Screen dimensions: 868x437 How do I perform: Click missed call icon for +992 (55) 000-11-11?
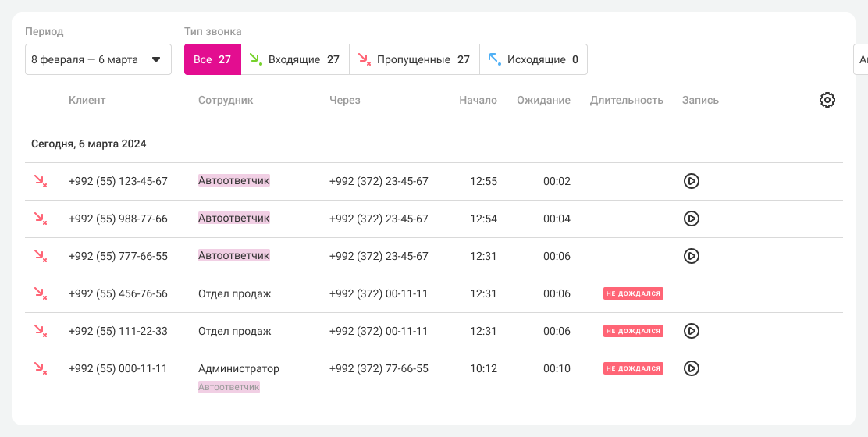click(40, 368)
